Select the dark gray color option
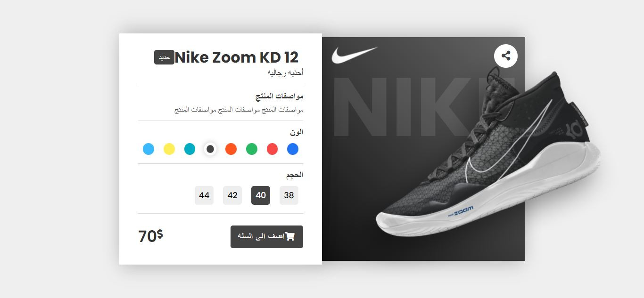The height and width of the screenshot is (298, 644). click(210, 149)
